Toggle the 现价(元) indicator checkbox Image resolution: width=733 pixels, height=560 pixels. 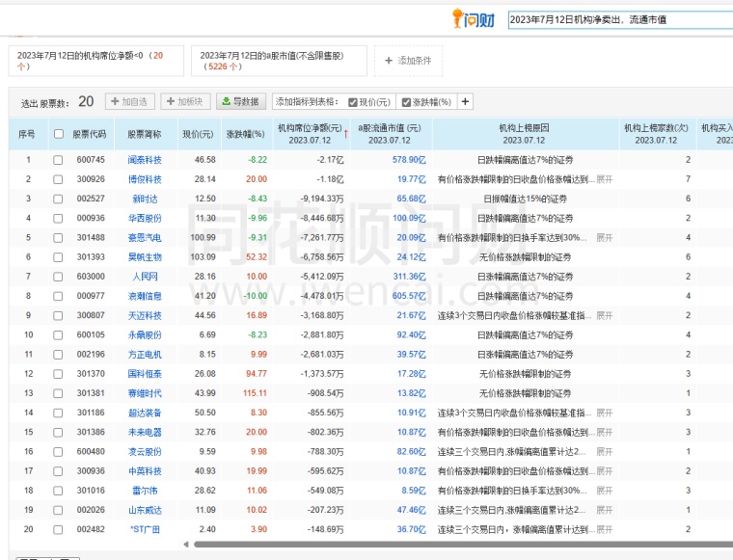353,102
